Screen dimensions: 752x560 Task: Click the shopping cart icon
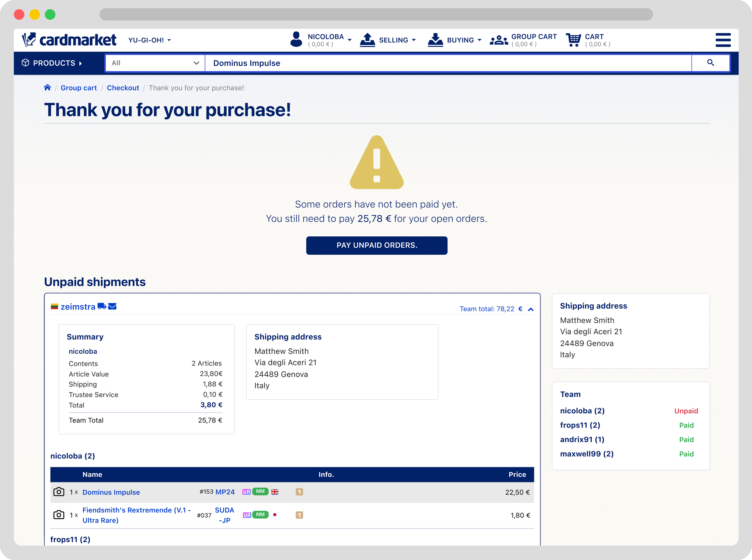point(573,40)
